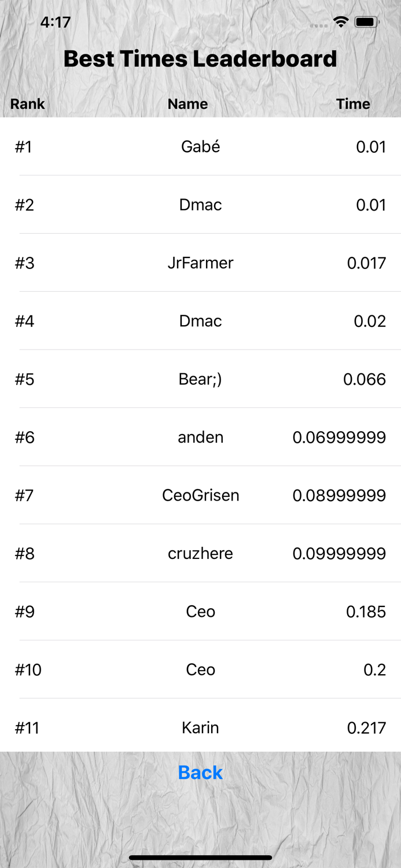Select Gabé in the #1 rank row
Screen dimensions: 401x868
(x=200, y=147)
